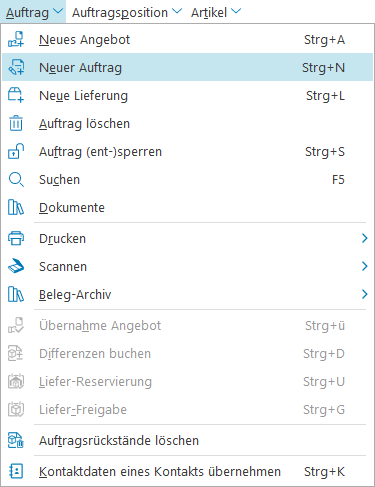Click the trash icon for Auftrag löschen
Screen dimensions: 375x487
click(16, 123)
